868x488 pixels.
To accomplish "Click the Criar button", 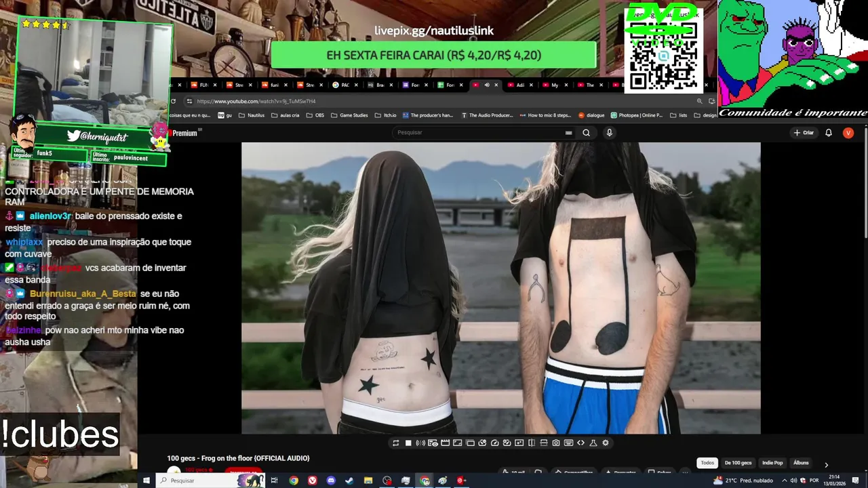I will click(804, 133).
